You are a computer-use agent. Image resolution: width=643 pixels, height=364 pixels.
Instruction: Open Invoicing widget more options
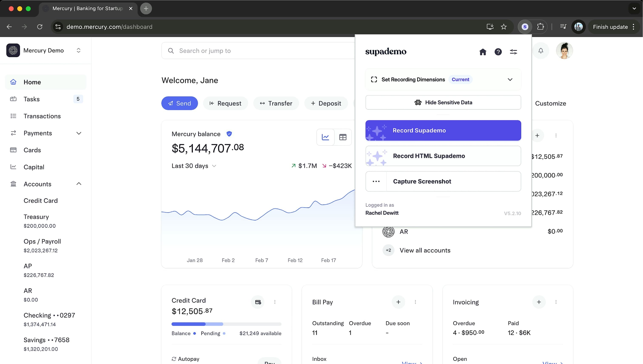(556, 302)
